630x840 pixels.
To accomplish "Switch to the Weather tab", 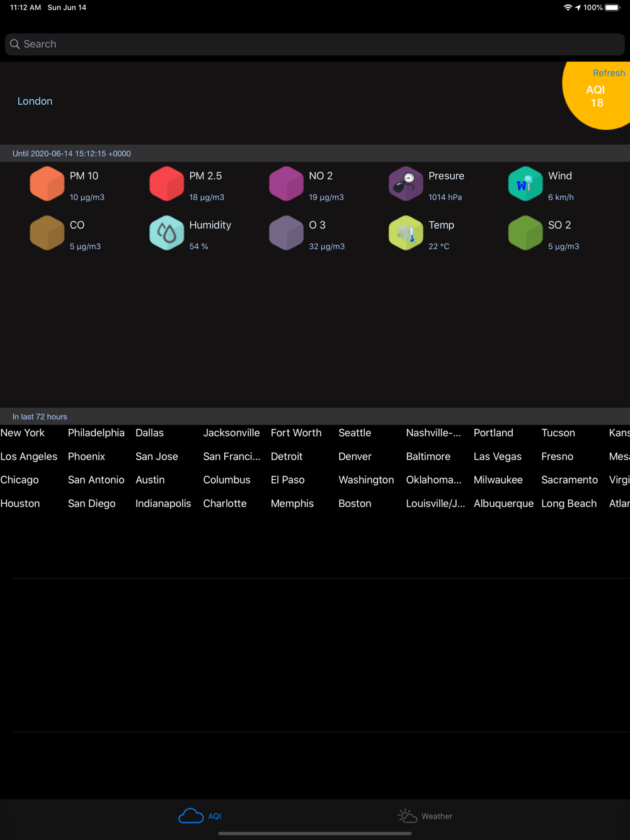I will coord(425,816).
